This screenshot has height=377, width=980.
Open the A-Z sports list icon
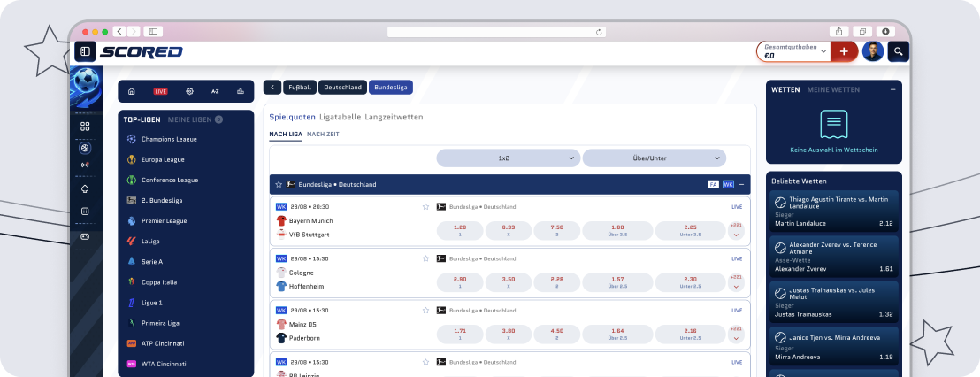tap(215, 91)
